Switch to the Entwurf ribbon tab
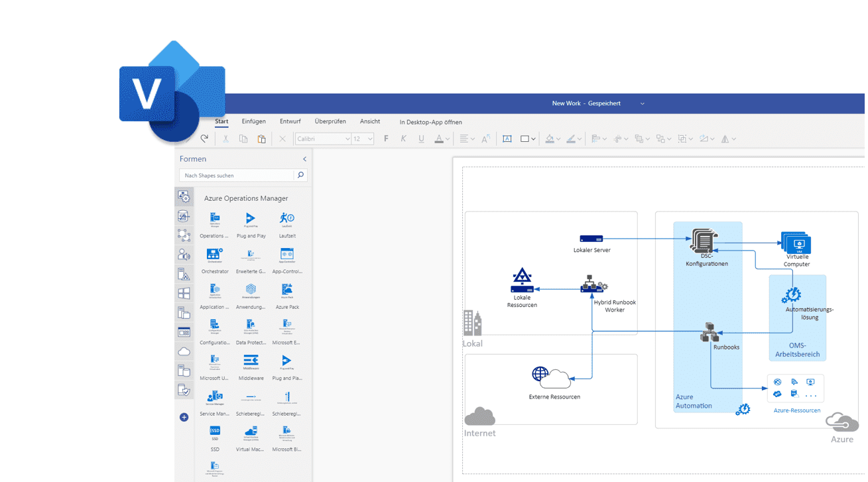This screenshot has width=868, height=482. pos(290,121)
